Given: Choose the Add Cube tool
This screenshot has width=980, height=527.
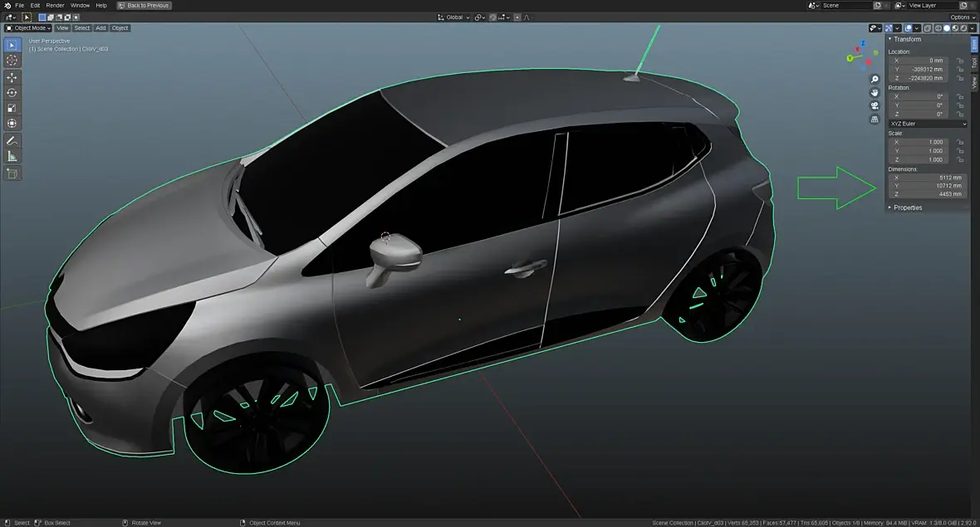Looking at the screenshot, I should tap(12, 173).
